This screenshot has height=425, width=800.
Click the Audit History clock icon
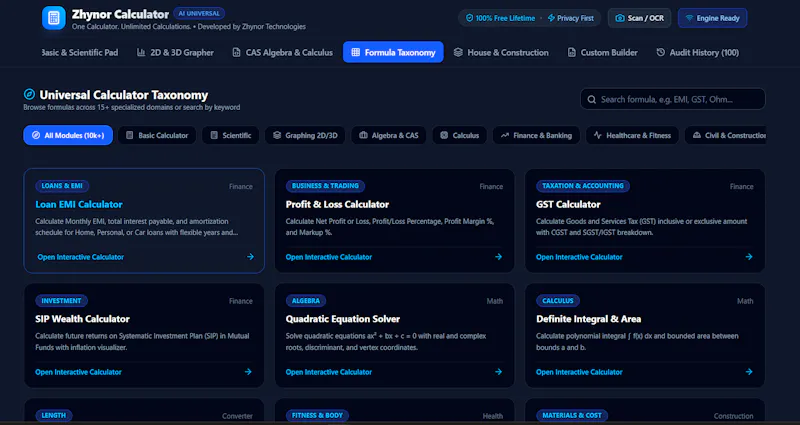point(661,52)
